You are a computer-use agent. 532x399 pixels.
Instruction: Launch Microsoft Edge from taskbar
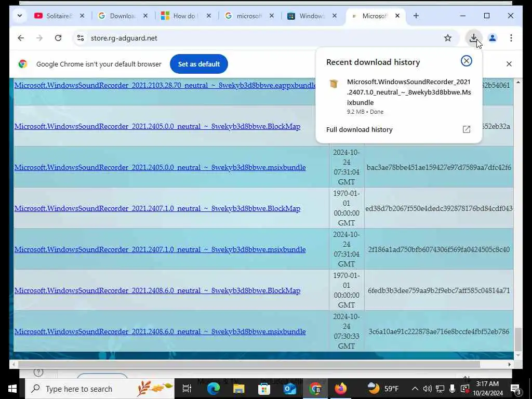click(x=213, y=389)
